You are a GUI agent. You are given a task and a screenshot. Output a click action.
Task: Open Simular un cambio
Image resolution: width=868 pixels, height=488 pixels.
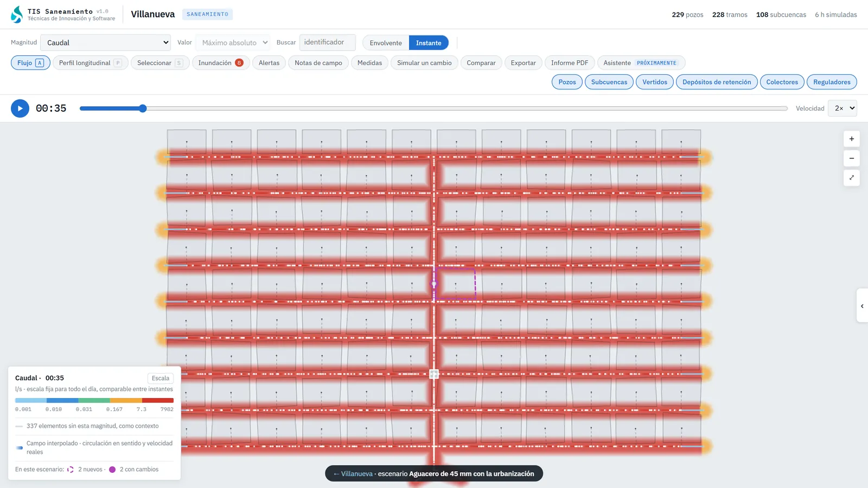[x=424, y=63]
